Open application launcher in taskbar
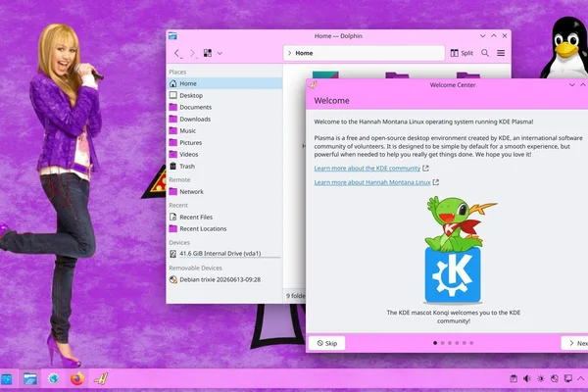The height and width of the screenshot is (392, 588). click(x=7, y=379)
